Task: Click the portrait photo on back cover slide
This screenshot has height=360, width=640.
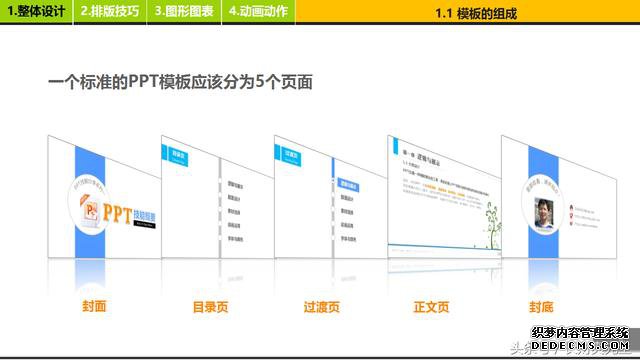Action: 544,214
